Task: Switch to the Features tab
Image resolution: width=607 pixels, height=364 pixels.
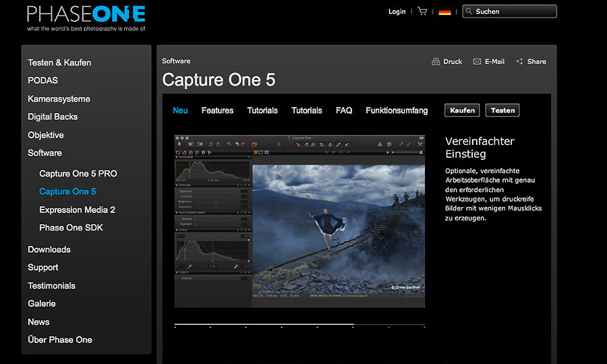Action: (x=217, y=111)
